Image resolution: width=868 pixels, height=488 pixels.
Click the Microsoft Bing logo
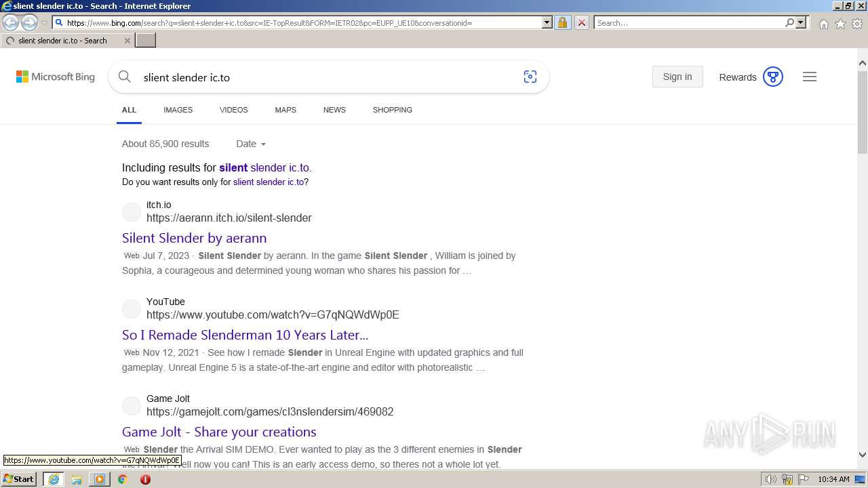click(x=56, y=77)
